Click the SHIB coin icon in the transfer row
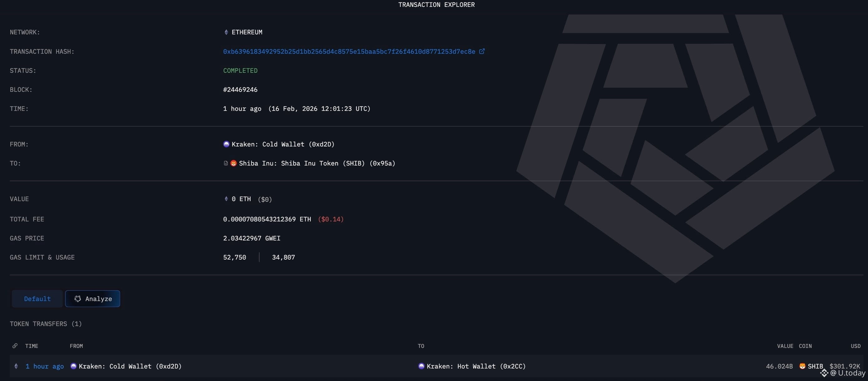 click(x=802, y=366)
